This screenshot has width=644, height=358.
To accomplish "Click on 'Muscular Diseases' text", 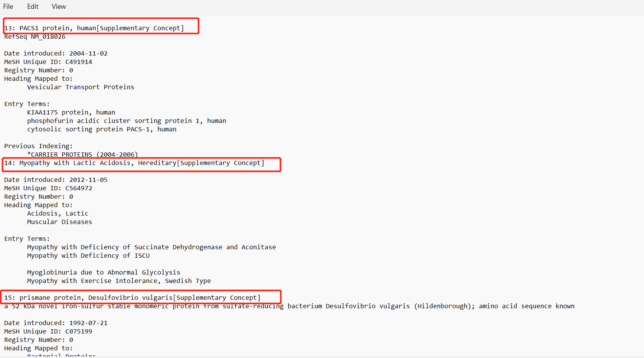I will pyautogui.click(x=59, y=222).
